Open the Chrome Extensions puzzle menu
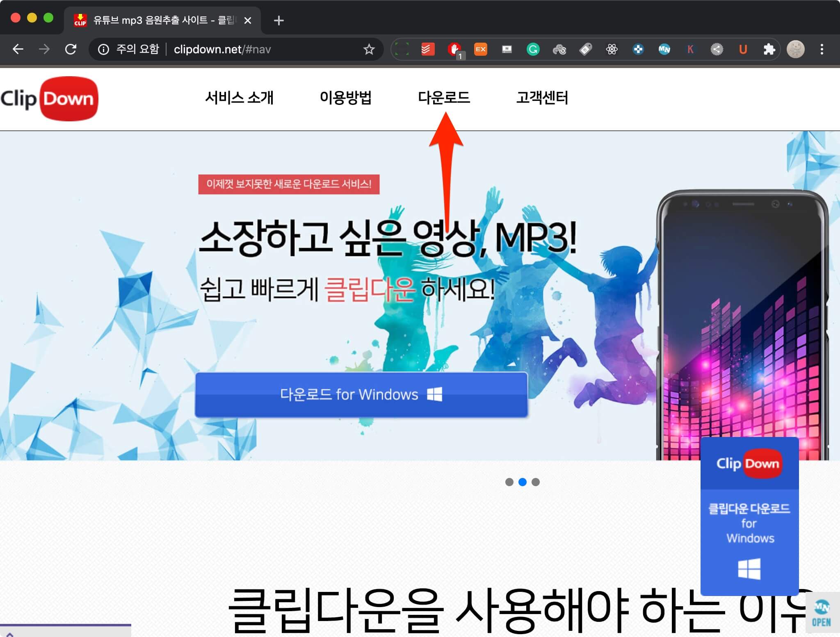840x637 pixels. 769,50
